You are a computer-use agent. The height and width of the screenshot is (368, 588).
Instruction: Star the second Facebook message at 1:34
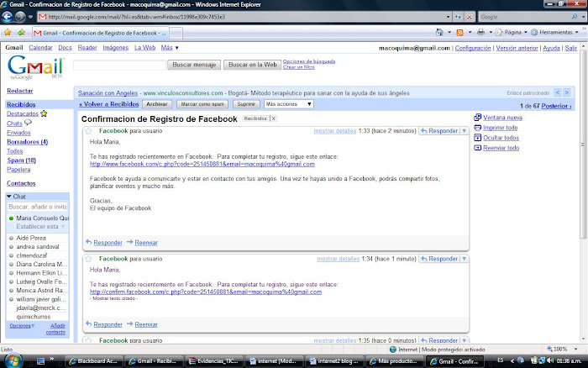(x=88, y=259)
